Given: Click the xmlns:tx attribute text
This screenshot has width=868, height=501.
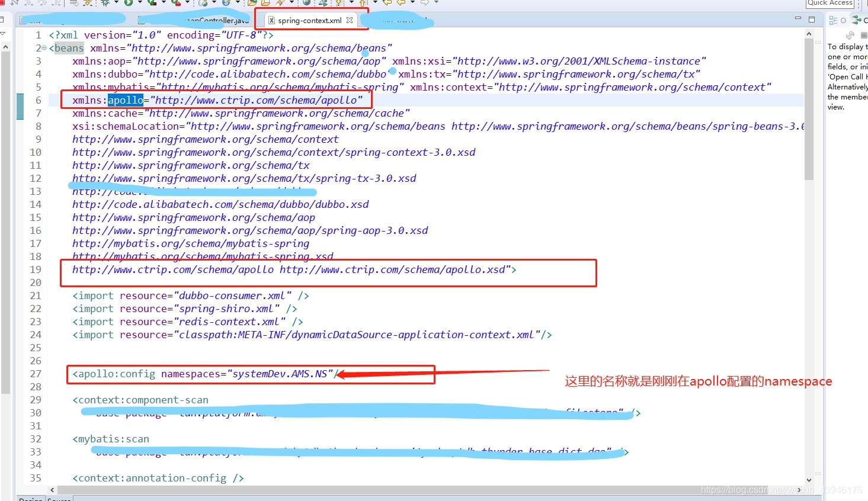Looking at the screenshot, I should point(549,74).
